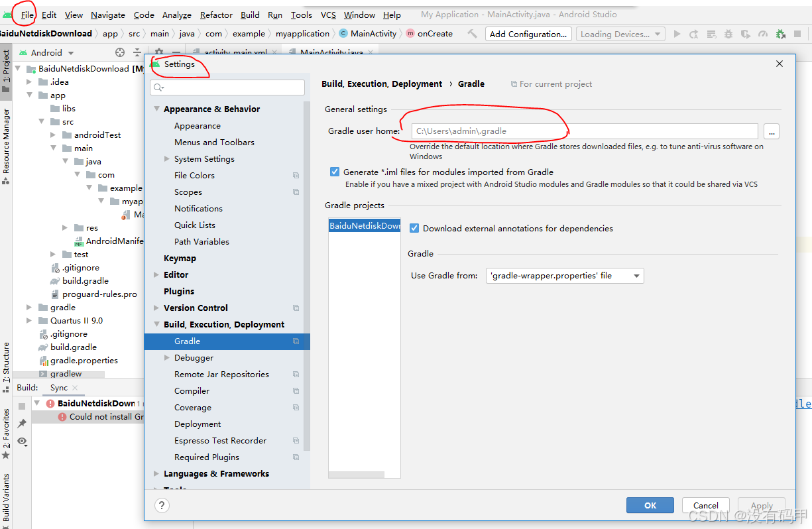Click the project-level icon on Gradle row
This screenshot has width=812, height=529.
pyautogui.click(x=296, y=341)
